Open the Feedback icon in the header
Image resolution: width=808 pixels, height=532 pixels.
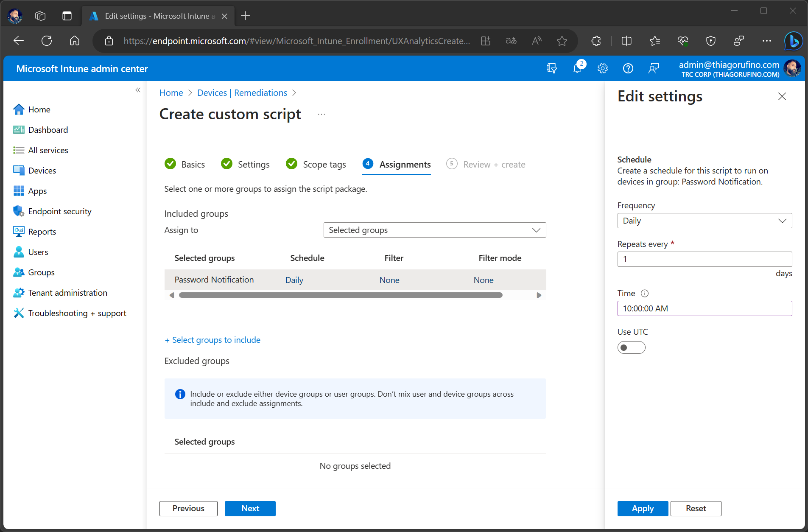654,68
